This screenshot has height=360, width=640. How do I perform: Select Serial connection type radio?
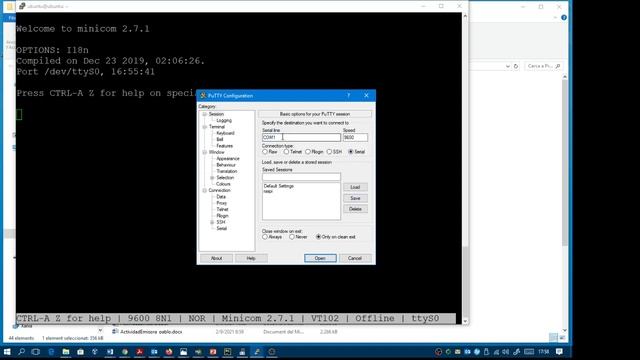[x=351, y=152]
